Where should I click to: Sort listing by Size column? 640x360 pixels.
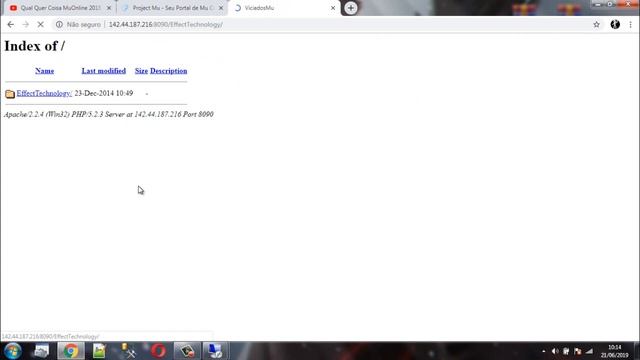coord(141,71)
